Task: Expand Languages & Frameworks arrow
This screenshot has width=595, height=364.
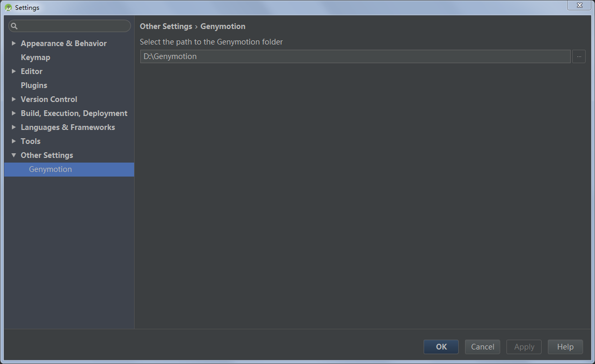Action: 13,127
